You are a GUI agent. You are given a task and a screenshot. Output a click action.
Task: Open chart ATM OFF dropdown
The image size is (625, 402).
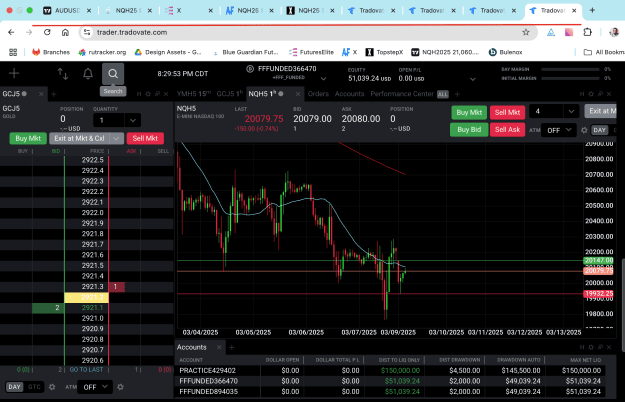tap(559, 130)
